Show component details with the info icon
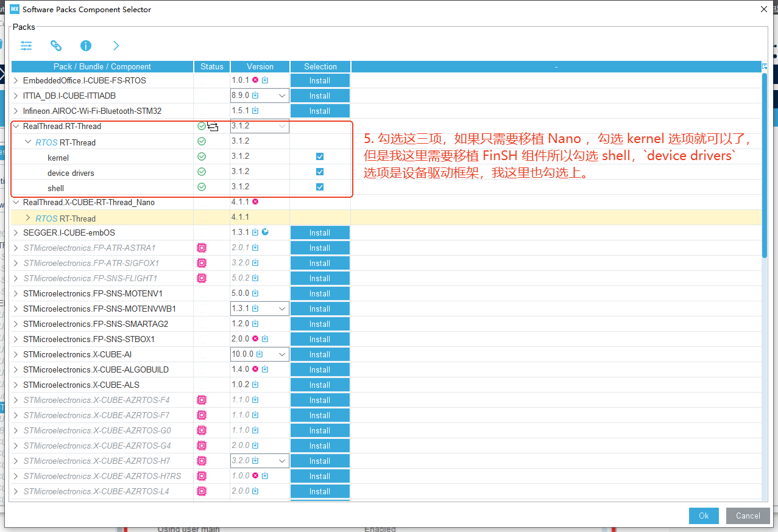Screen dimensions: 778x532 tap(86, 46)
